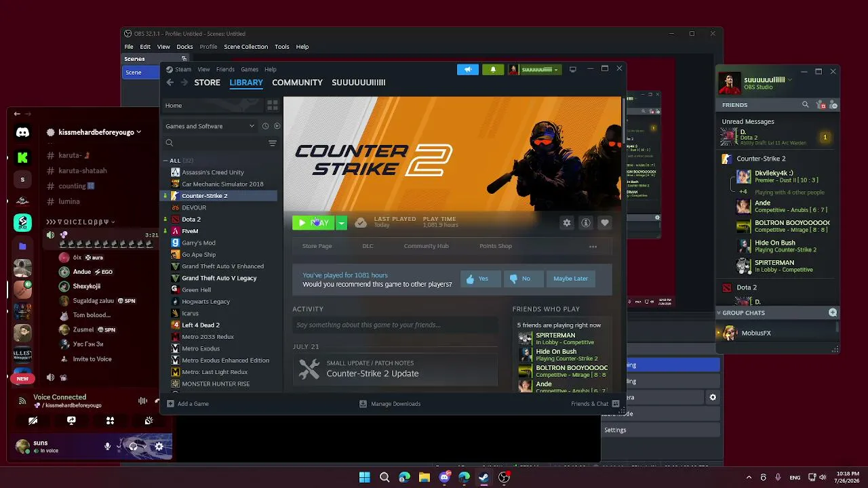Open the Windows Start menu
This screenshot has width=868, height=488.
coord(365,477)
